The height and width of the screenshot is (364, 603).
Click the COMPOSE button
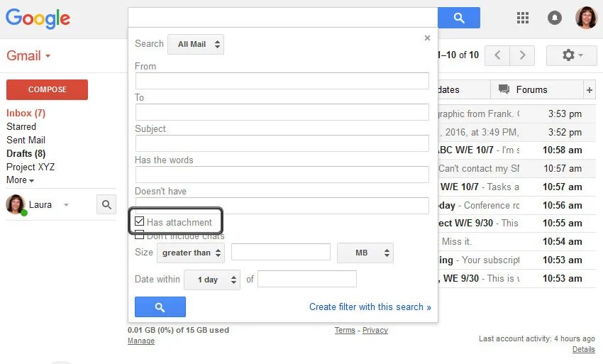coord(47,89)
